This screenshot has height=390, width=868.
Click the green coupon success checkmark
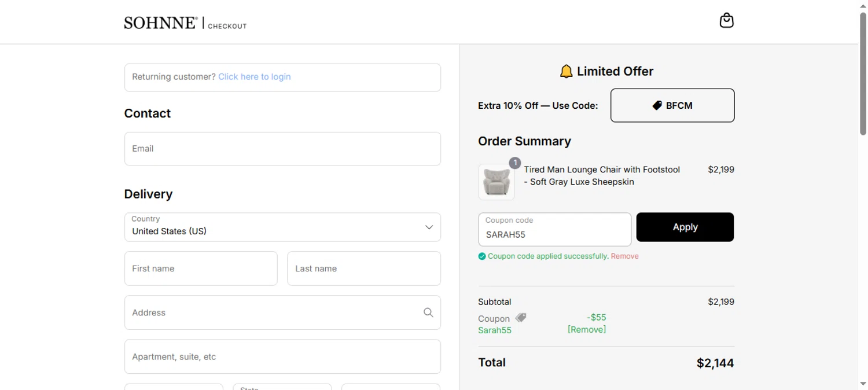[482, 256]
